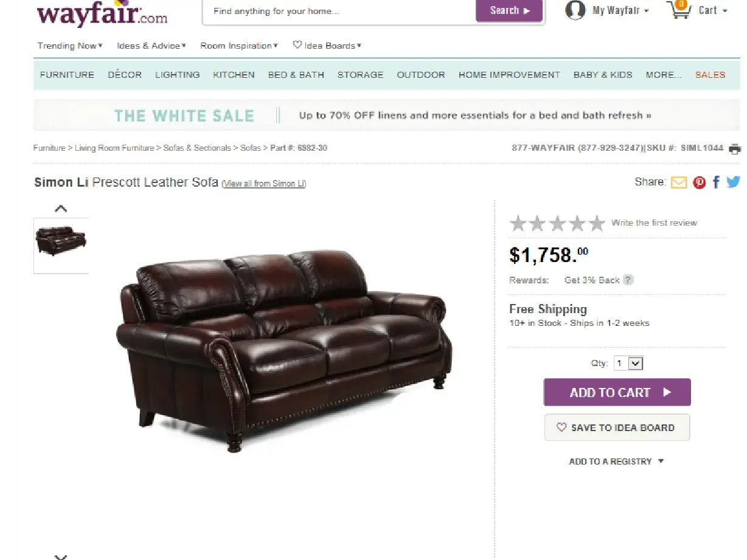The width and height of the screenshot is (747, 560).
Task: Show previous thumbnail with up chevron
Action: [61, 209]
